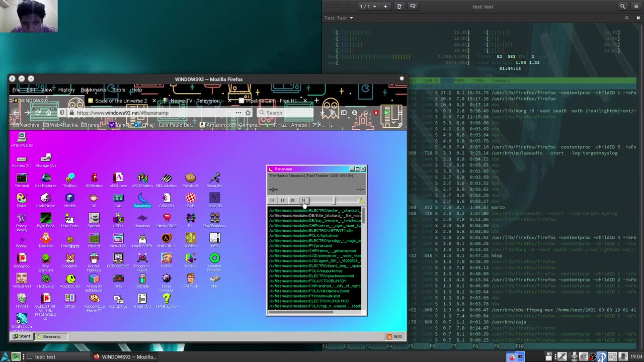Viewport: 644px width, 362px height.
Task: Pause playback in Bananamp
Action: pos(282,200)
